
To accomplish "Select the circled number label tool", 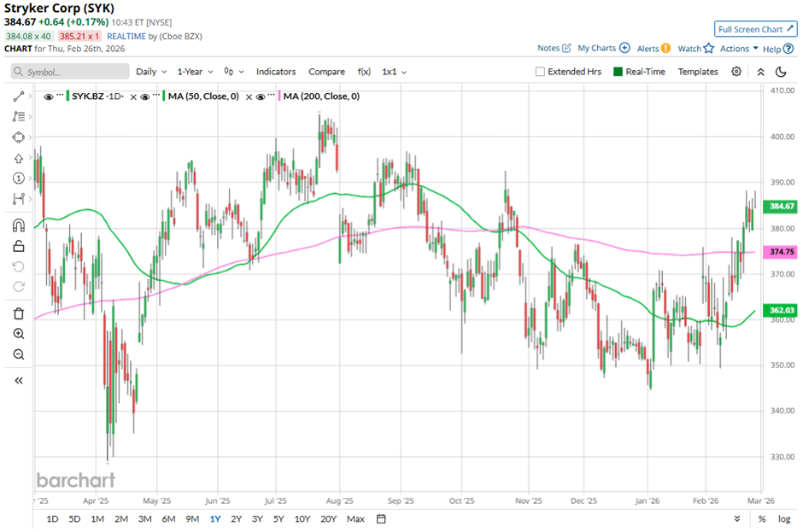I will tap(19, 178).
